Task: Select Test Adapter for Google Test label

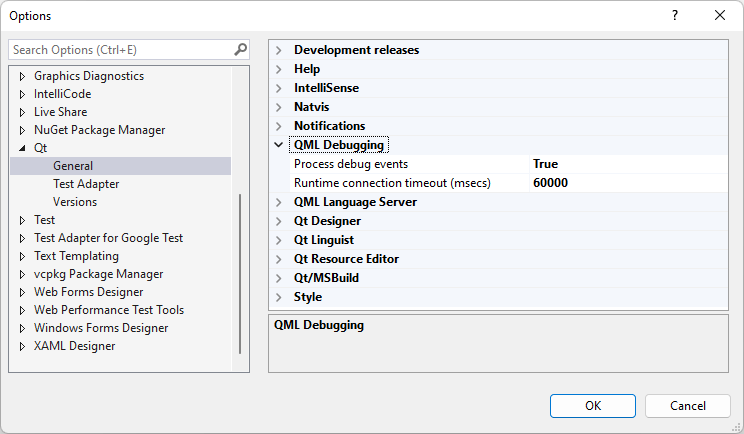Action: [x=108, y=238]
